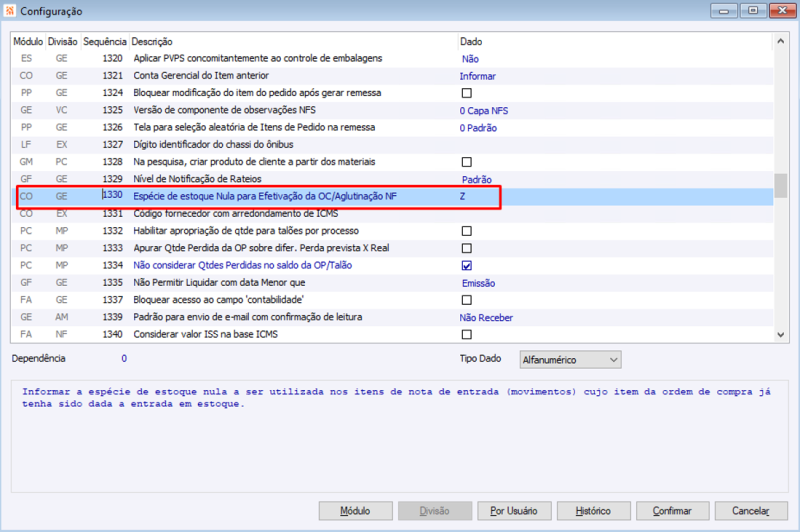Open the Histórico button

[593, 511]
